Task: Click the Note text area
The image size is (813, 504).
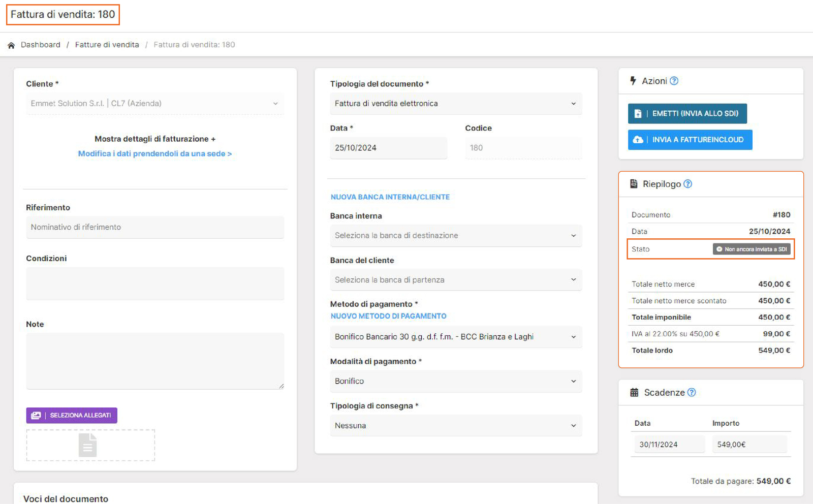Action: coord(154,361)
